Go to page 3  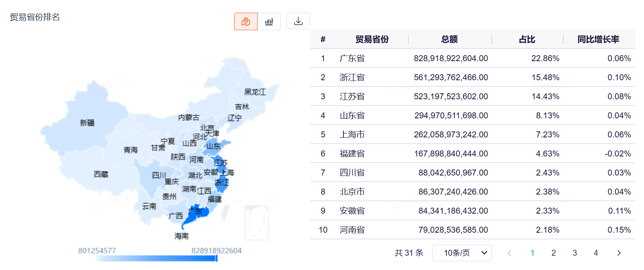[574, 253]
